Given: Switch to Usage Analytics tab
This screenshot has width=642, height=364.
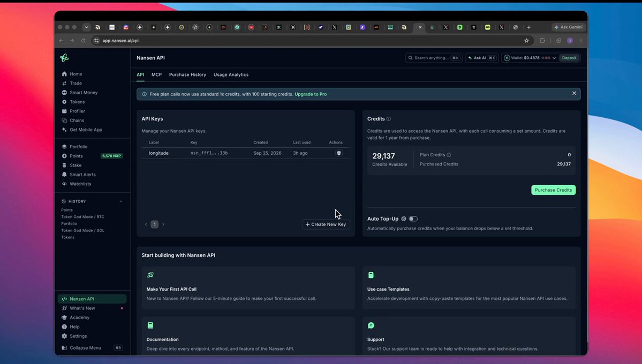Looking at the screenshot, I should point(231,74).
